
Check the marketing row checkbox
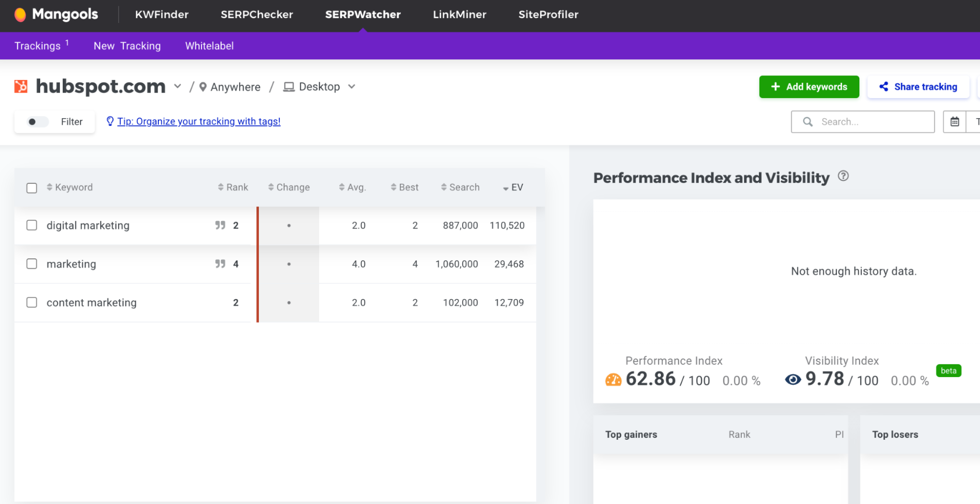point(32,264)
